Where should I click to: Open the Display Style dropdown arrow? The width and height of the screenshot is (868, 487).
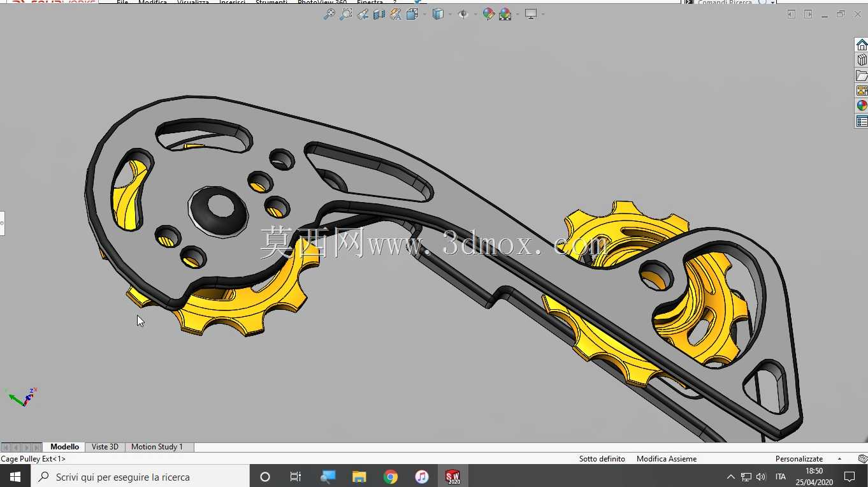[450, 14]
